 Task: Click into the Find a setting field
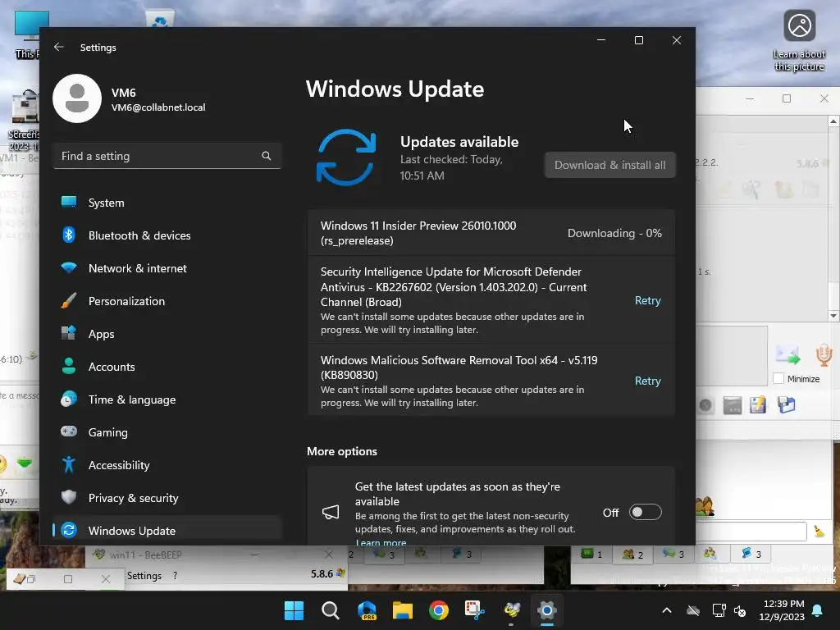click(x=167, y=156)
